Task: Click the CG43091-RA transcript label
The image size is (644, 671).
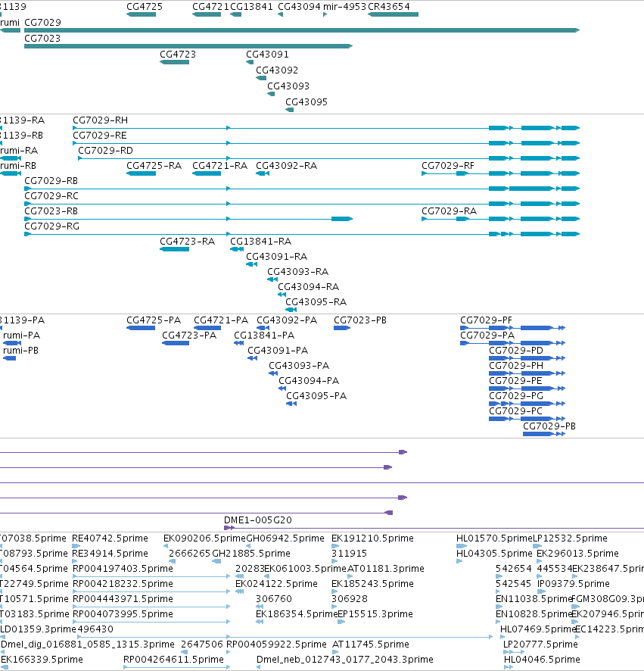Action: tap(277, 256)
